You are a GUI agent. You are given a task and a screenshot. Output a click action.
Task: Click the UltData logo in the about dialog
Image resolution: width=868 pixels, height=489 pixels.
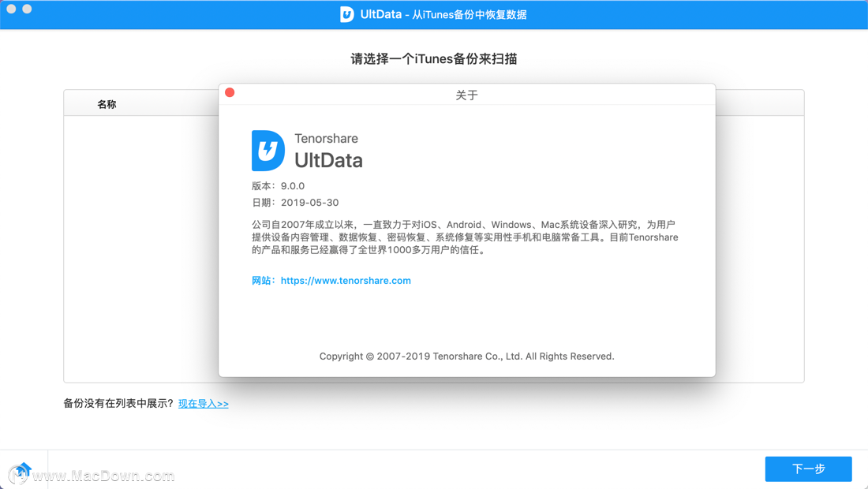tap(268, 151)
